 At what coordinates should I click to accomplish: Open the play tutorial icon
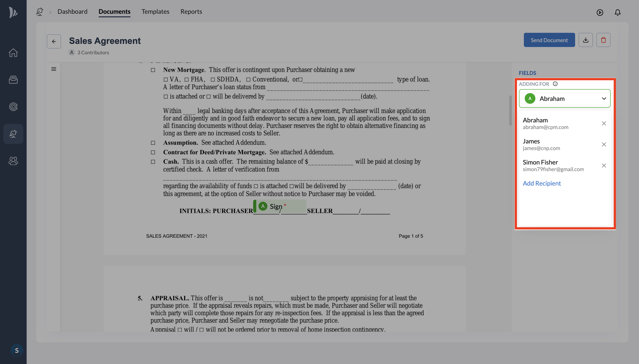(x=600, y=12)
